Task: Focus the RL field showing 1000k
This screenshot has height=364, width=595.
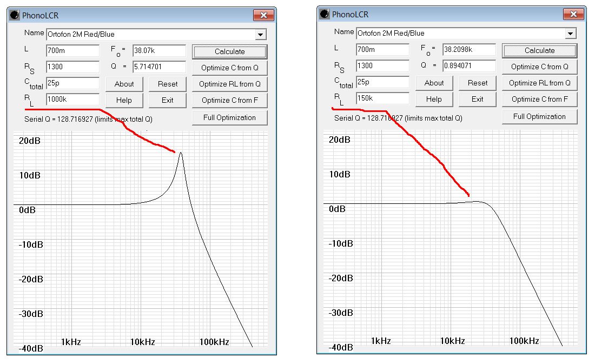Action: click(x=72, y=100)
